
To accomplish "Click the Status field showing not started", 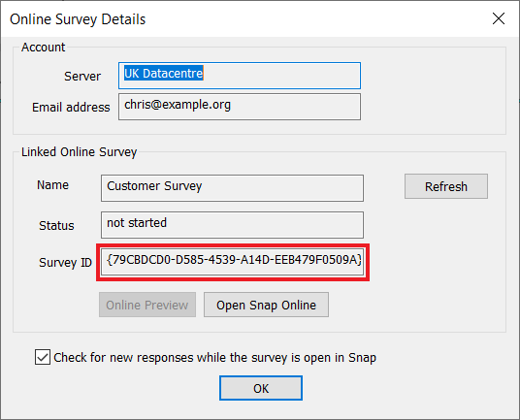I will 232,225.
